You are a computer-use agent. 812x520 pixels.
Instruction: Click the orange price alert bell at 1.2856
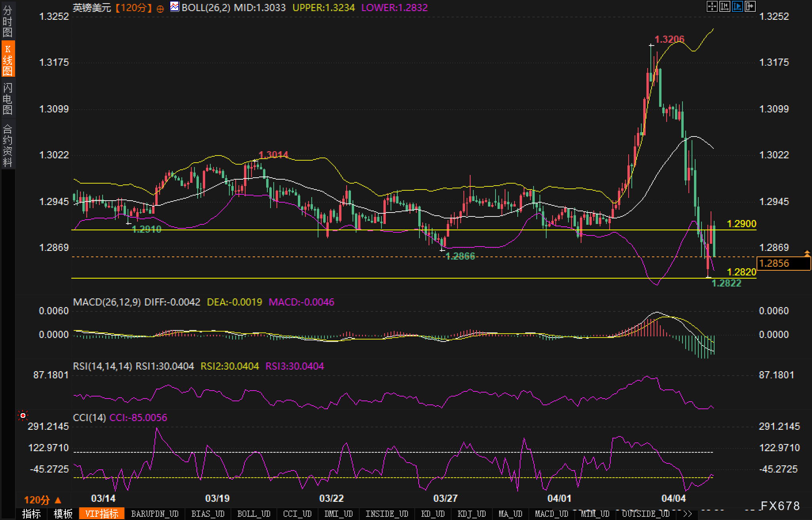tap(807, 252)
